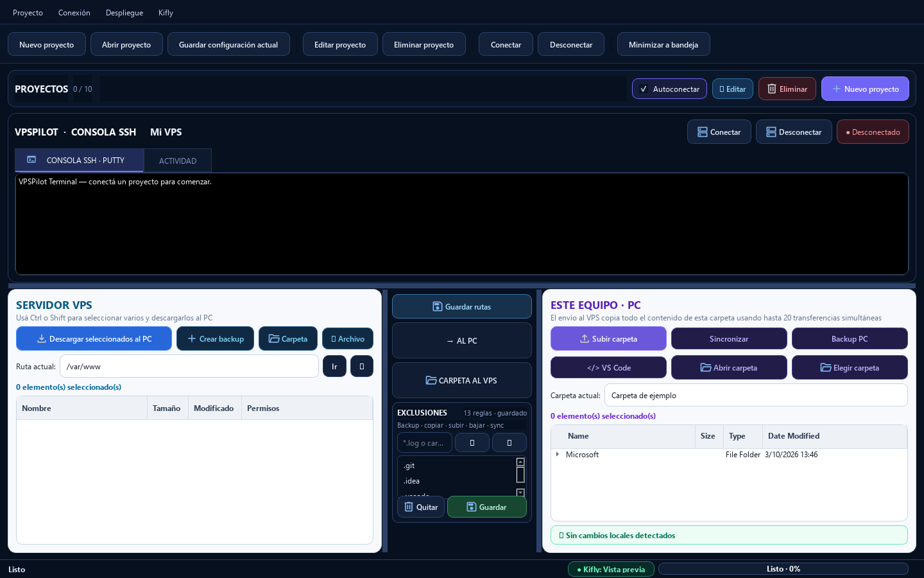The width and height of the screenshot is (924, 578).
Task: Open the folder in VS Code
Action: pos(608,367)
